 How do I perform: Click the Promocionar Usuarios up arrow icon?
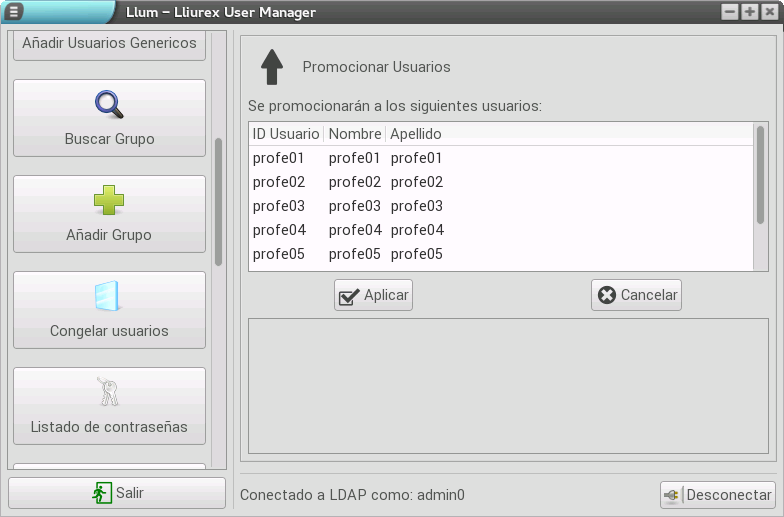[x=272, y=67]
